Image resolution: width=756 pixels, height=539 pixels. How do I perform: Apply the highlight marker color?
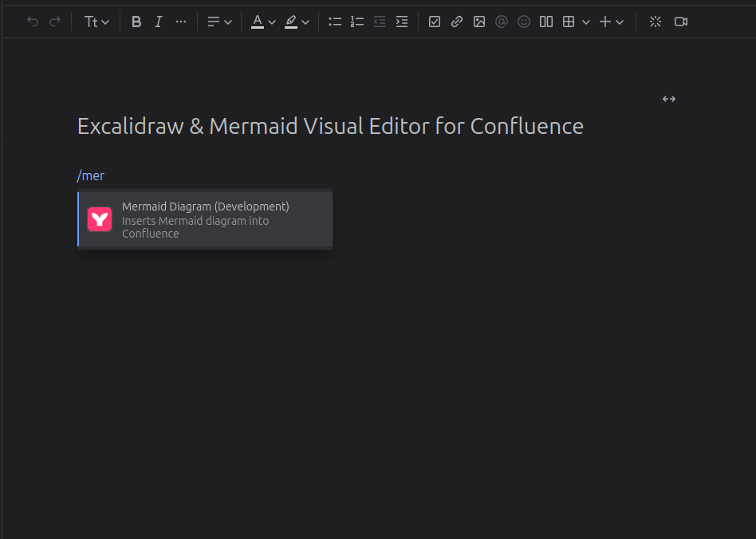[291, 22]
